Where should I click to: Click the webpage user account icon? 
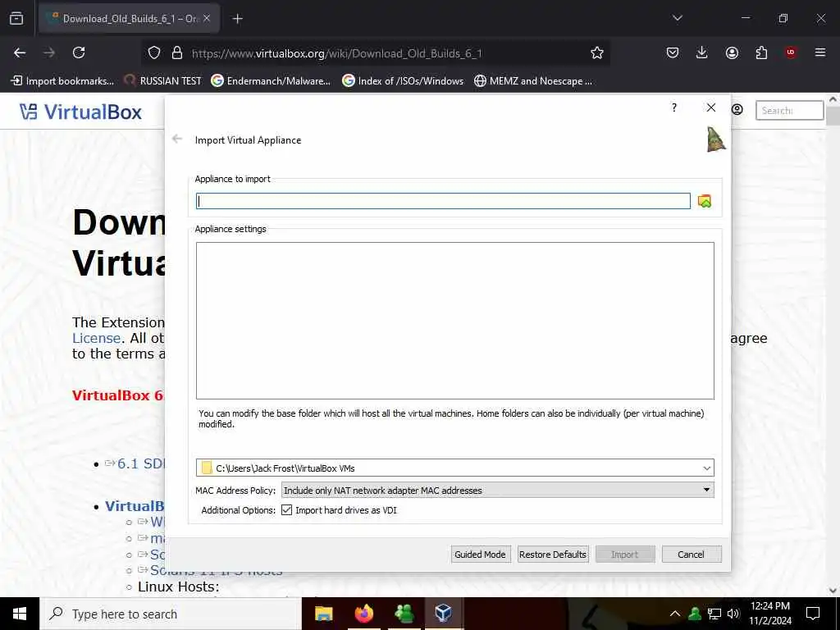coord(737,110)
